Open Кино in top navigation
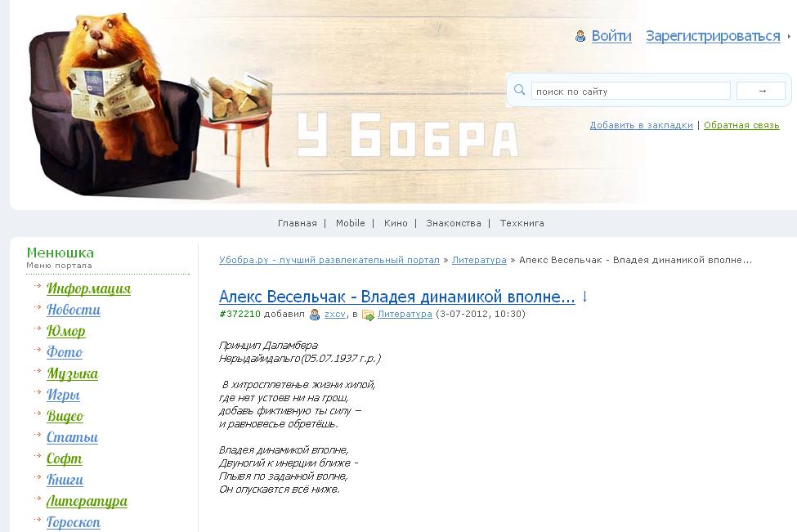Screen dimensions: 797x532 click(x=396, y=223)
